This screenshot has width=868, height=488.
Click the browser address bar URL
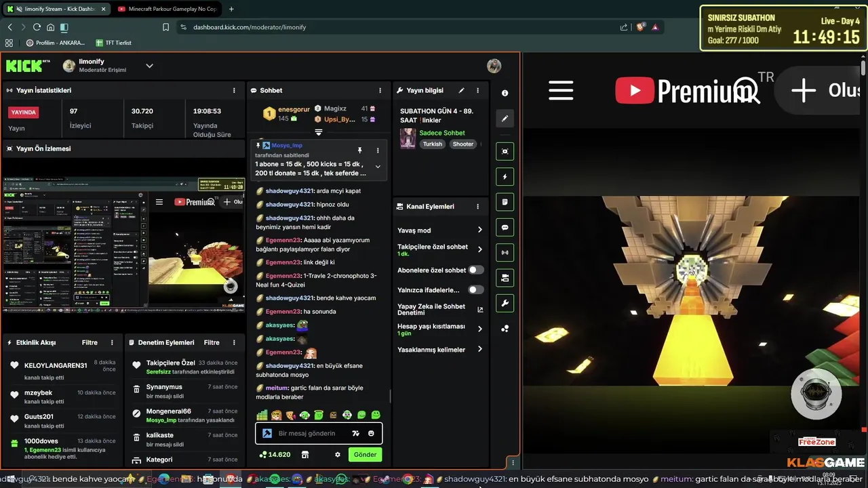pos(250,27)
